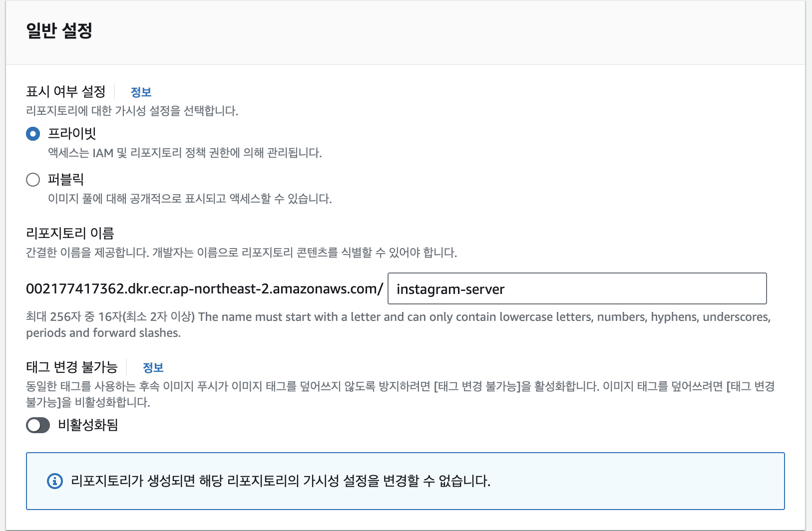Click the 프라이빗 option label
Screen dimensions: 812x531
[72, 133]
